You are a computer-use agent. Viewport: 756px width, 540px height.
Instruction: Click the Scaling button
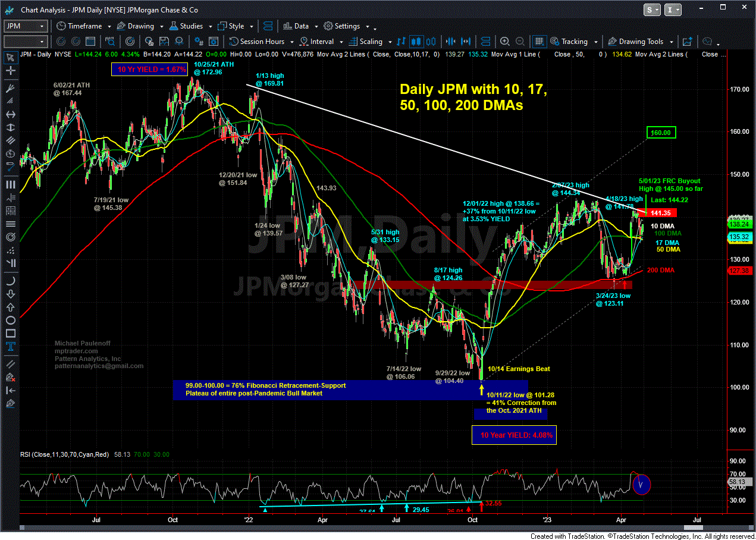tap(365, 42)
